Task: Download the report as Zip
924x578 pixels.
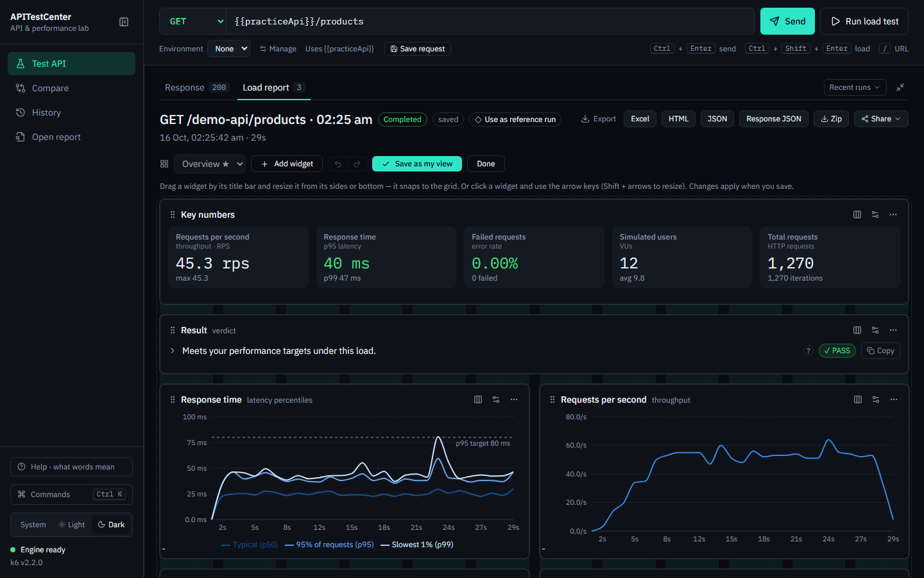Action: coord(832,119)
